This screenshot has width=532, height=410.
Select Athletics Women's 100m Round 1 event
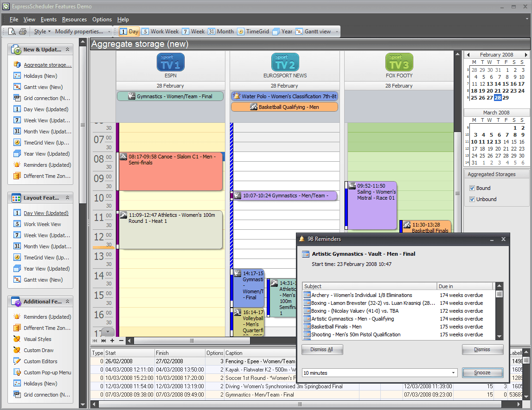coord(171,230)
